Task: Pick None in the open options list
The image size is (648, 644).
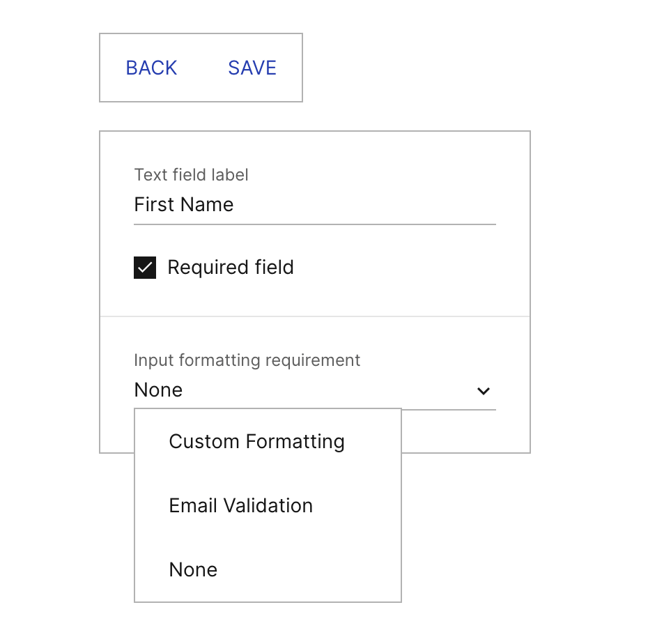Action: (193, 569)
